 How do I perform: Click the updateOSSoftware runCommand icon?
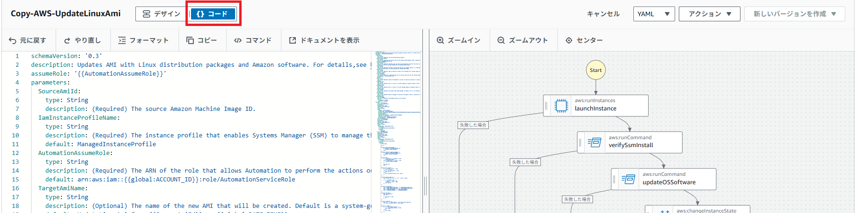628,179
